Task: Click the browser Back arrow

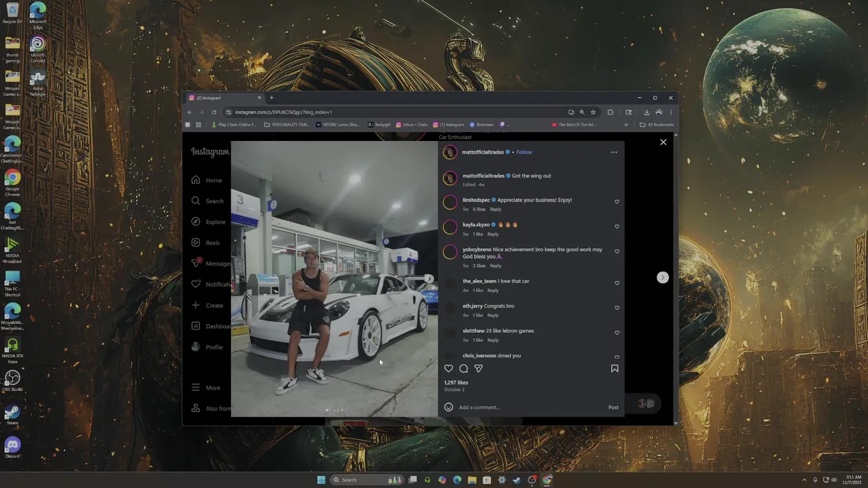Action: pos(190,113)
